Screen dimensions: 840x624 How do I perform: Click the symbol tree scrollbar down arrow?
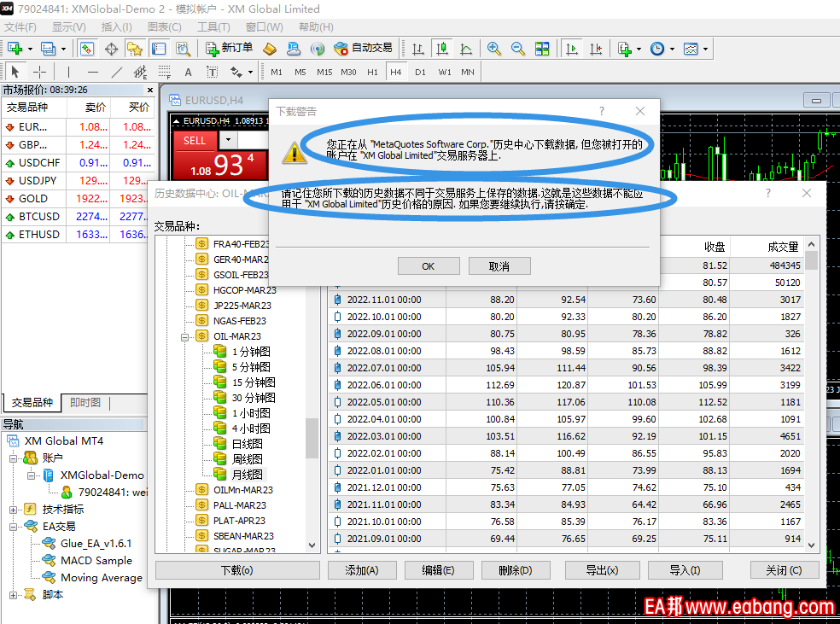[312, 545]
